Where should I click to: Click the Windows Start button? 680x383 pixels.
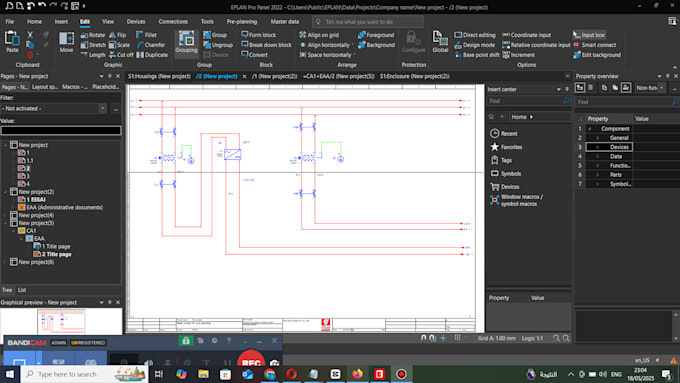point(10,374)
